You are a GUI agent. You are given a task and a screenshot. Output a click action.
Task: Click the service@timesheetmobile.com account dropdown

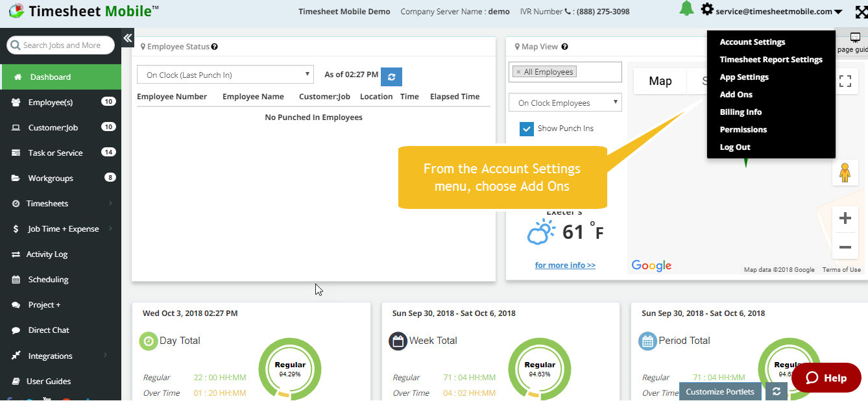coord(778,11)
